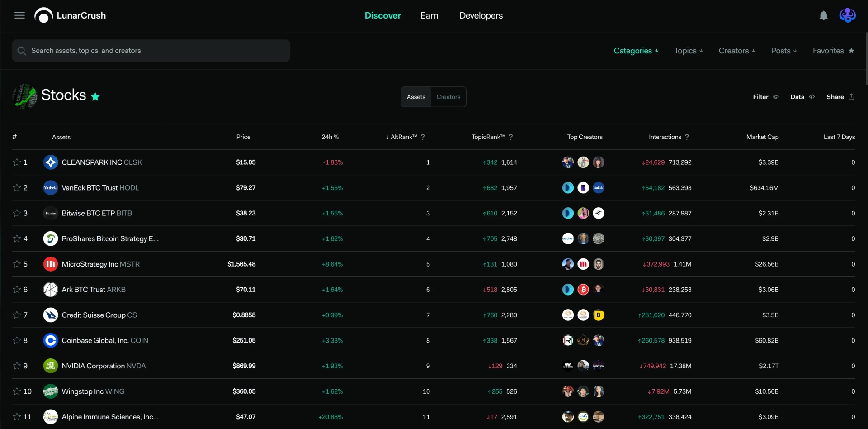
Task: Select the Assets tab
Action: pyautogui.click(x=416, y=97)
